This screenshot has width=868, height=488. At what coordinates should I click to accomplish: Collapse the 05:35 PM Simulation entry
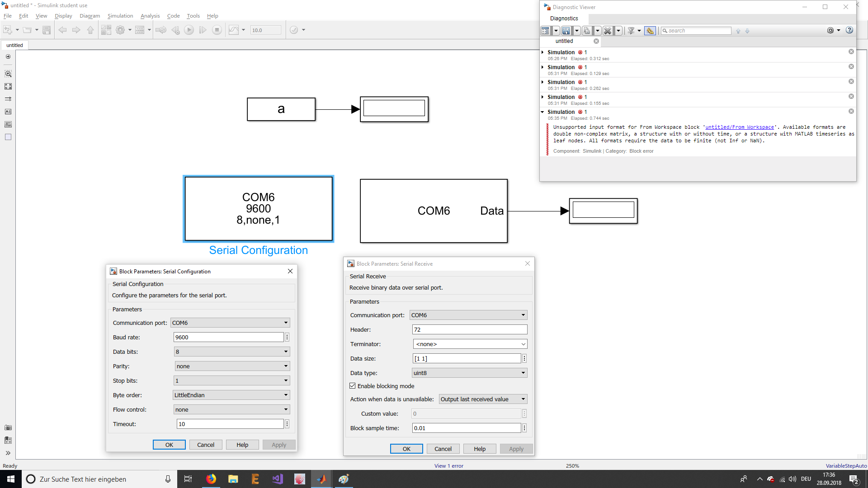click(x=542, y=112)
